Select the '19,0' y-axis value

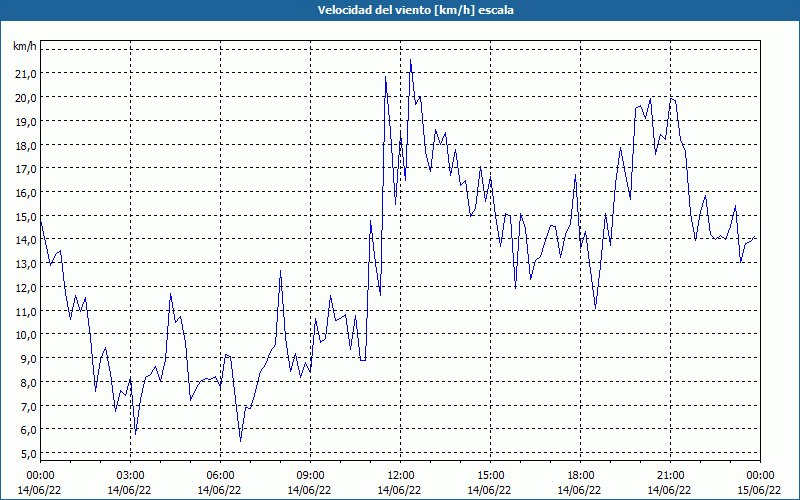pos(26,121)
